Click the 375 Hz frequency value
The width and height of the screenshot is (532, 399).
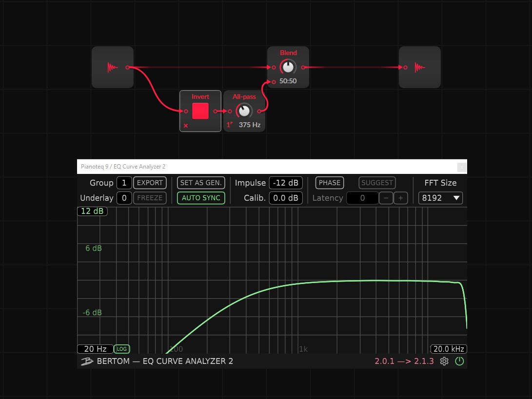tap(249, 125)
